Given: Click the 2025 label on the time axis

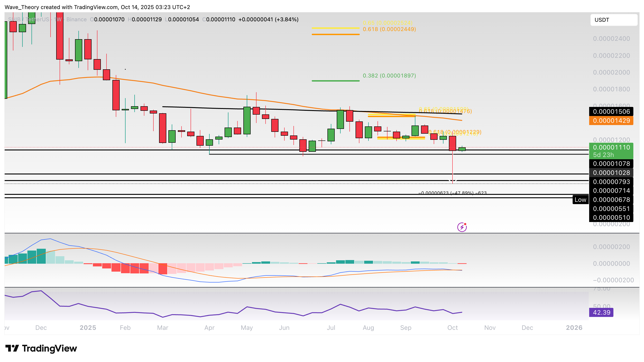Looking at the screenshot, I should pos(88,328).
